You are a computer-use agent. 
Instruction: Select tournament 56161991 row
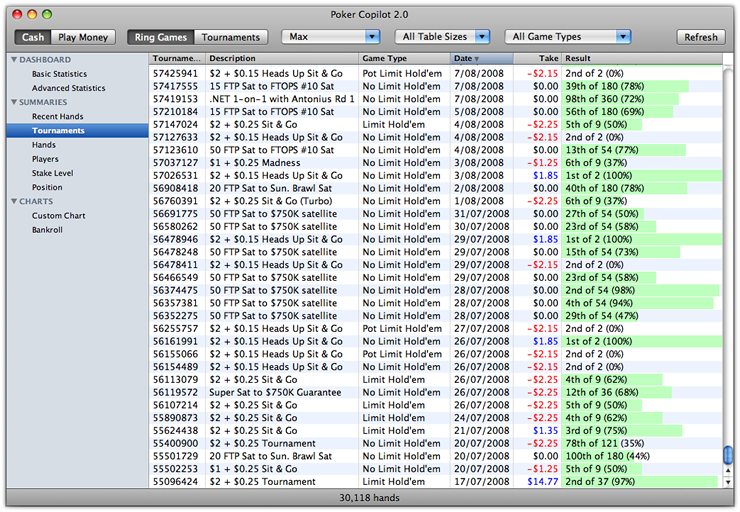click(x=435, y=341)
